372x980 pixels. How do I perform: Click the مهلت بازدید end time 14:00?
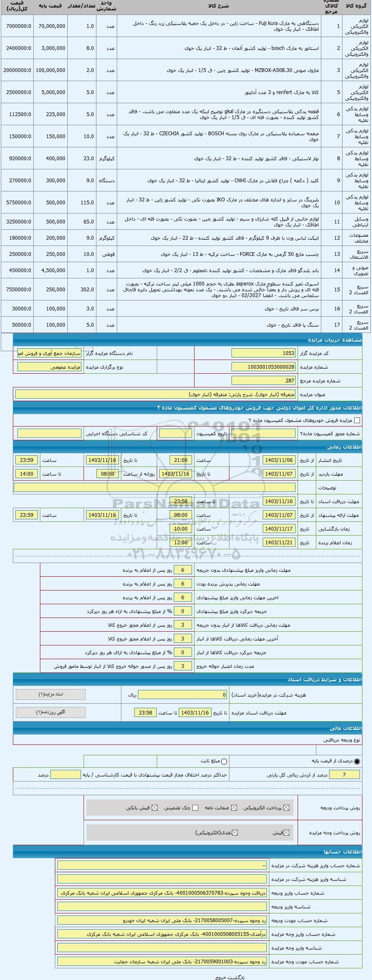27,474
